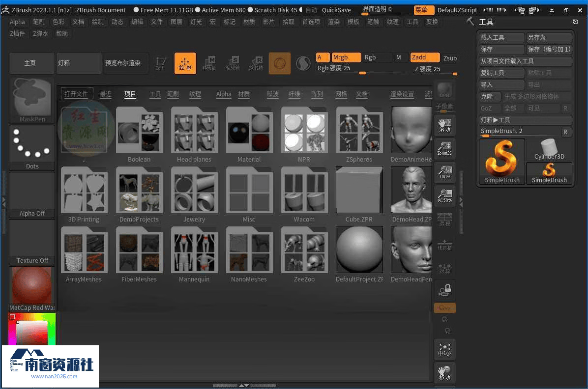Select the large SimpleBrush tool icon
Screen dimensions: 588x389
pos(502,162)
